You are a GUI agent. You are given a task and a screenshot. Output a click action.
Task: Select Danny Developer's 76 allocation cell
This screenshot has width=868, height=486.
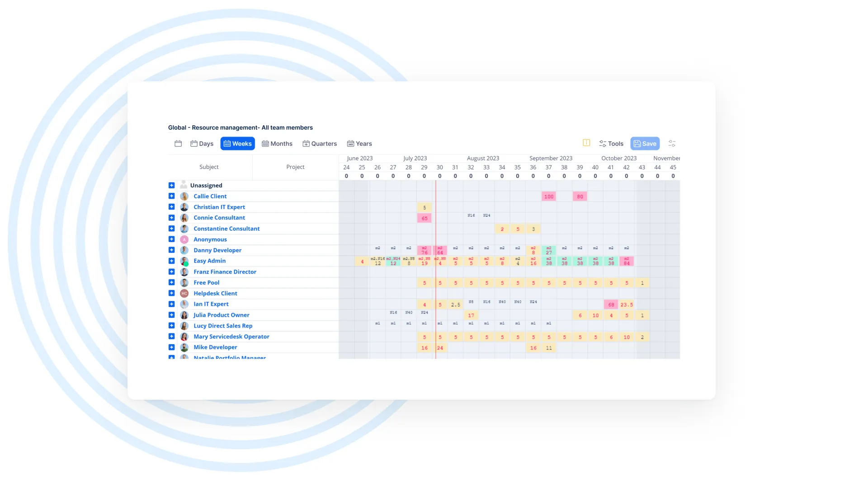coord(424,251)
